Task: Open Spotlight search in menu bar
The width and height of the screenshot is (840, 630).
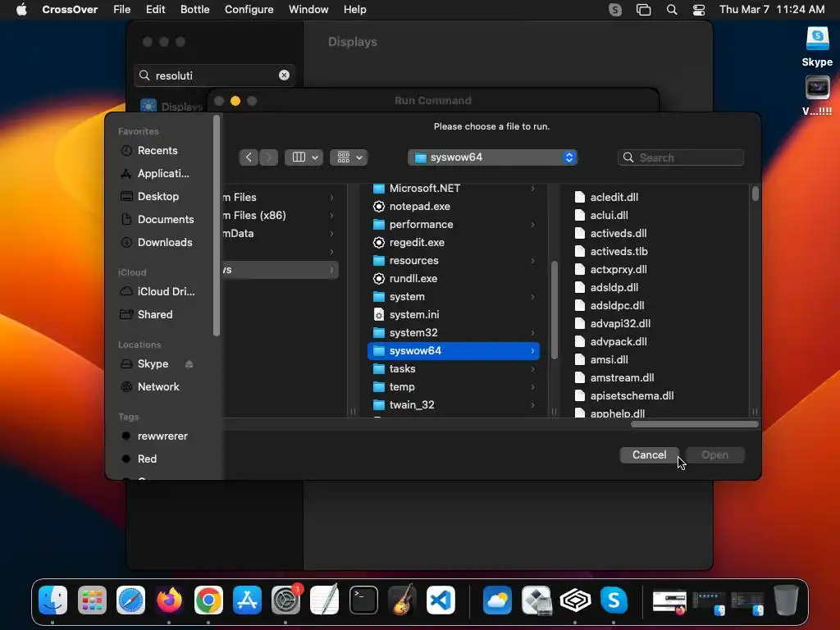Action: click(672, 10)
